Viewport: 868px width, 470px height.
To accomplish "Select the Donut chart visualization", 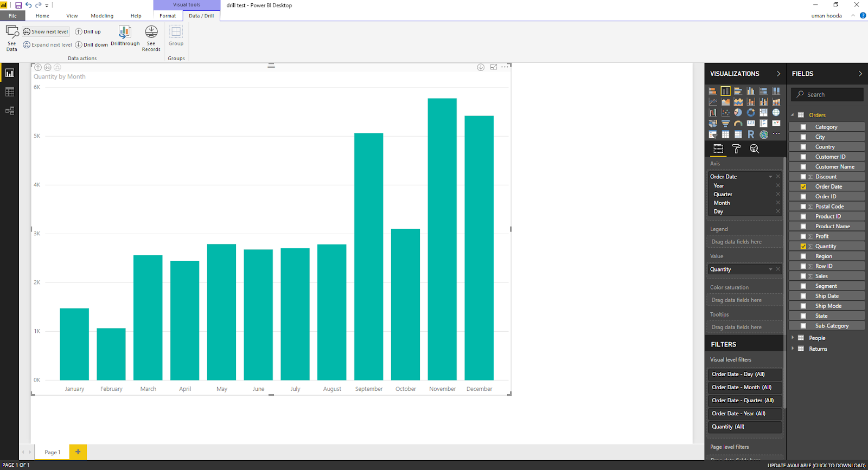I will point(751,113).
